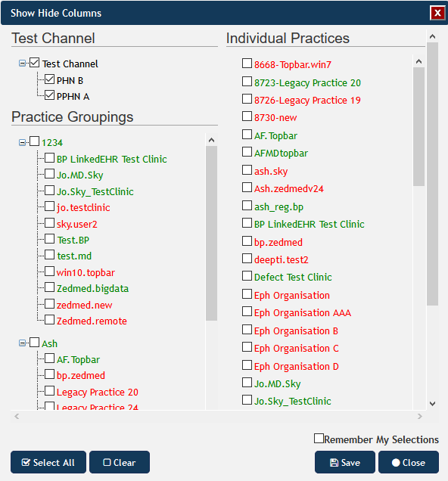
Task: Click Individual Practices list scroll up arrow
Action: (x=418, y=61)
